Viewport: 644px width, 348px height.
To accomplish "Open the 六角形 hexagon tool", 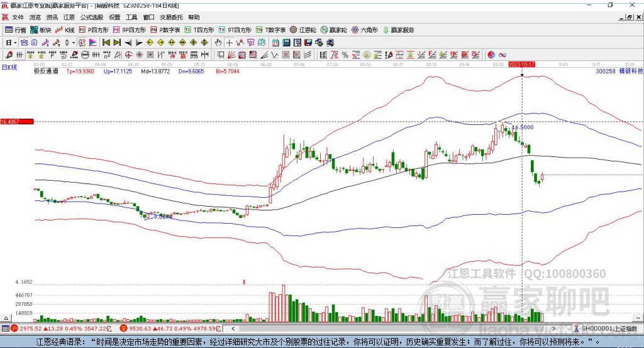I will coord(365,30).
